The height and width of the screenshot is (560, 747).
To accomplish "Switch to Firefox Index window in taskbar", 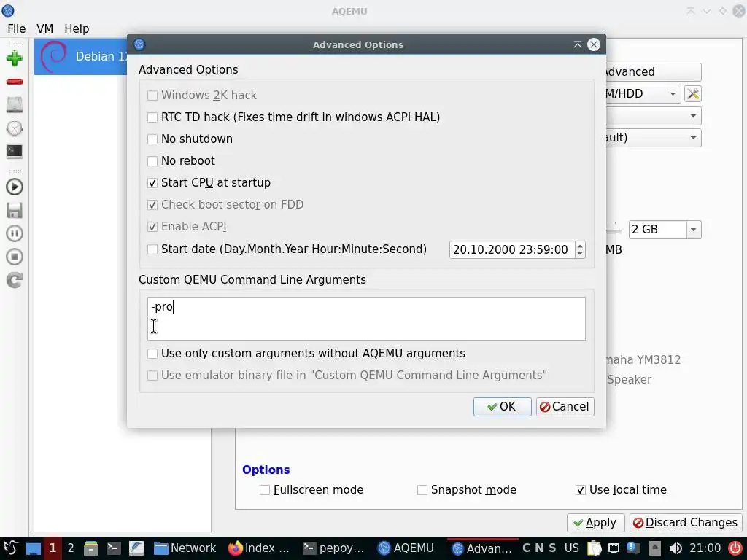I will click(x=259, y=548).
